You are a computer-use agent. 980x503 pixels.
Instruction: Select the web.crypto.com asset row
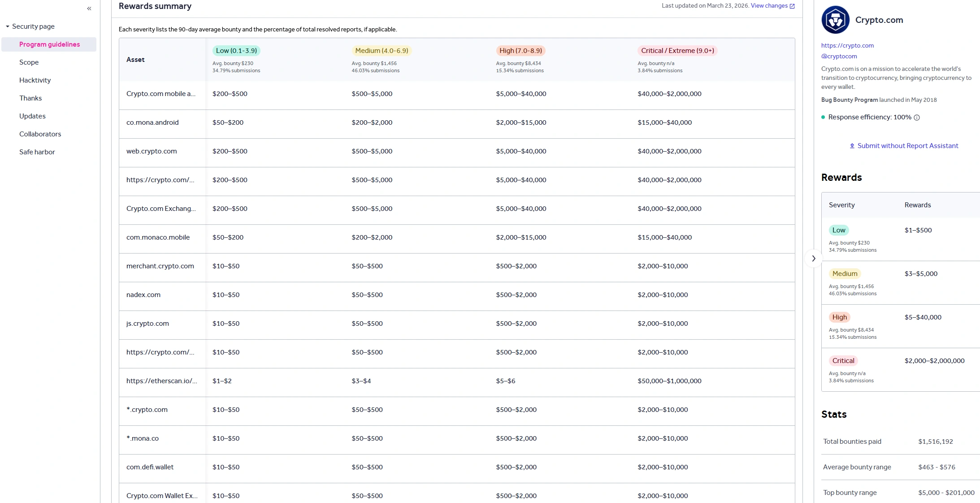(x=152, y=151)
